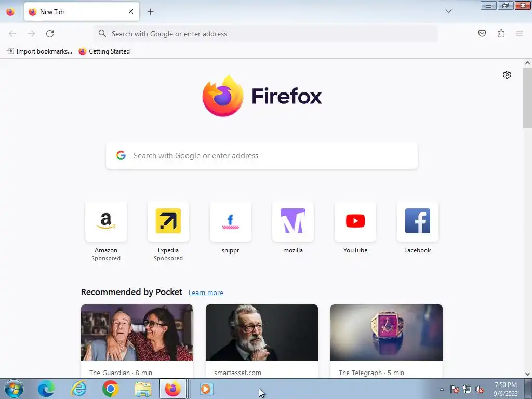Click Google G icon in search box

[x=121, y=155]
